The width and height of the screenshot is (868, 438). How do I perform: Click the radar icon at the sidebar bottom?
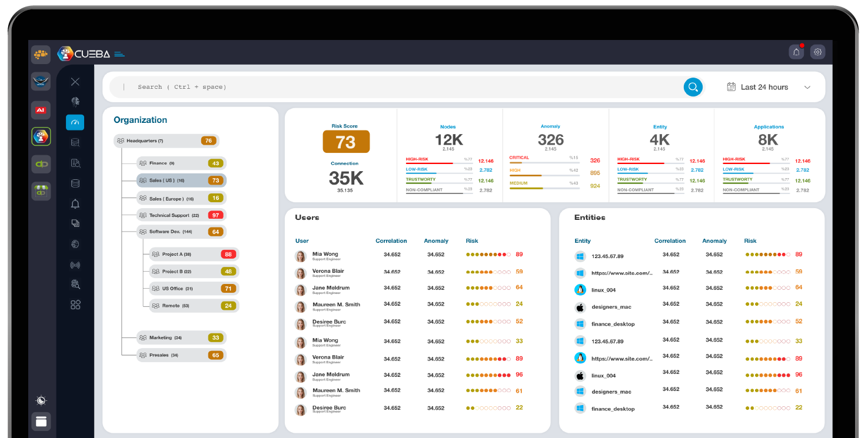pos(40,400)
